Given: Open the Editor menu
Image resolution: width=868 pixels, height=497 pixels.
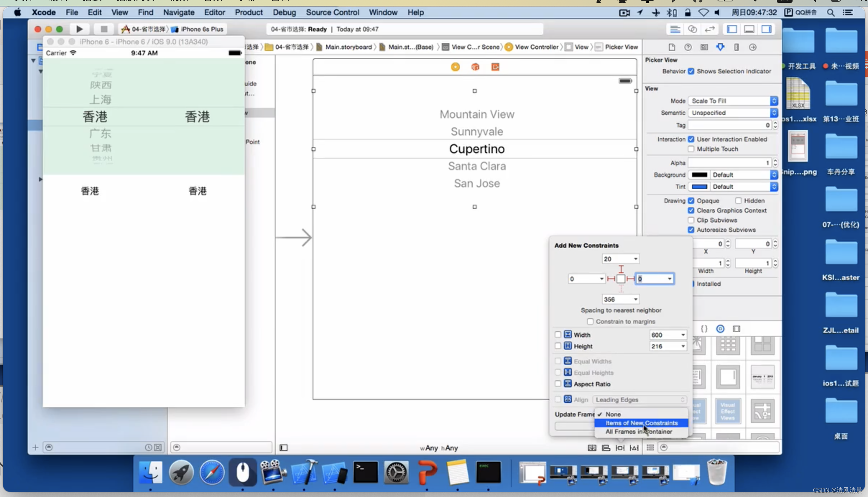Looking at the screenshot, I should 214,12.
